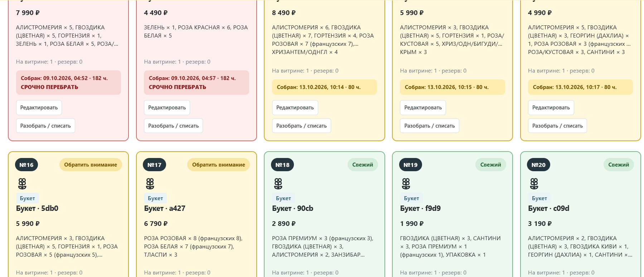Click the price '2 890 ₽'
Viewport: 644px width, 277px height.
[x=284, y=224]
